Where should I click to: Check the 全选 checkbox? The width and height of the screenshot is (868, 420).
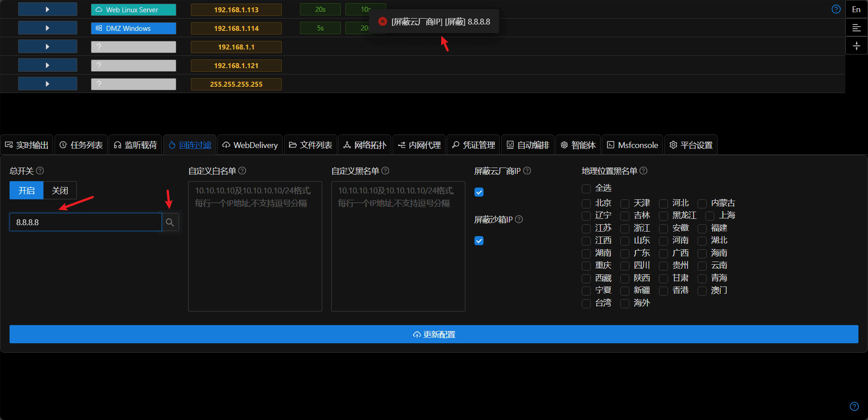(x=586, y=188)
